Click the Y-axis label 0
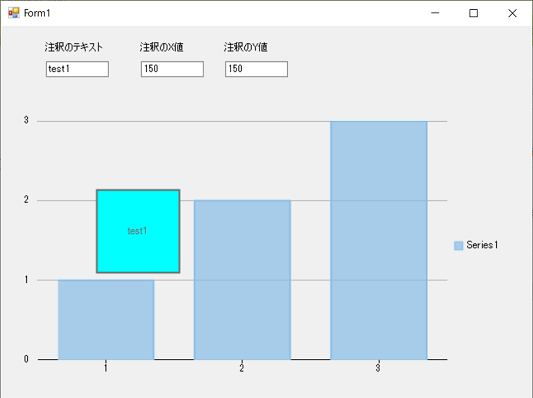Screen dimensions: 533x398 pyautogui.click(x=26, y=359)
